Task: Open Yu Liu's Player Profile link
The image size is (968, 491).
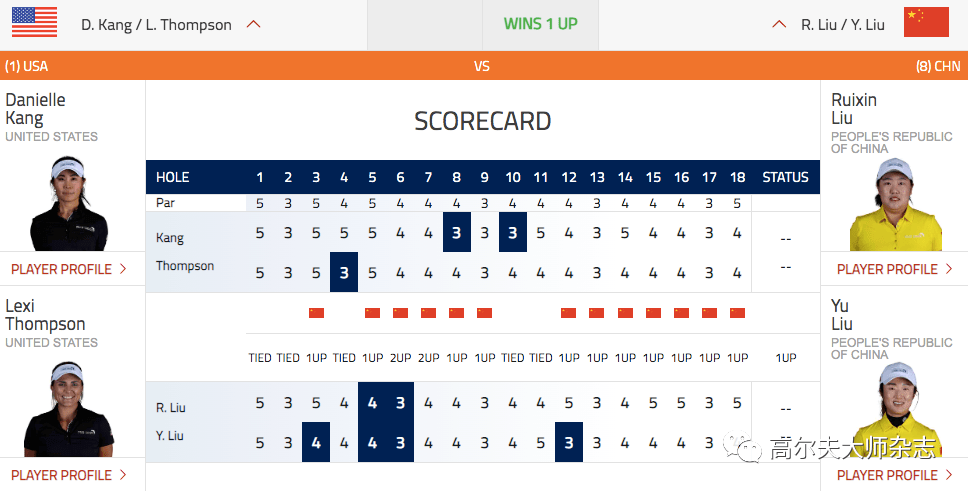Action: 895,475
